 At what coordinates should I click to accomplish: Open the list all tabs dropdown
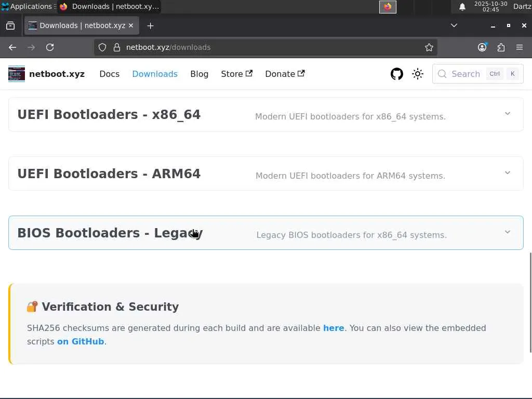tap(454, 25)
